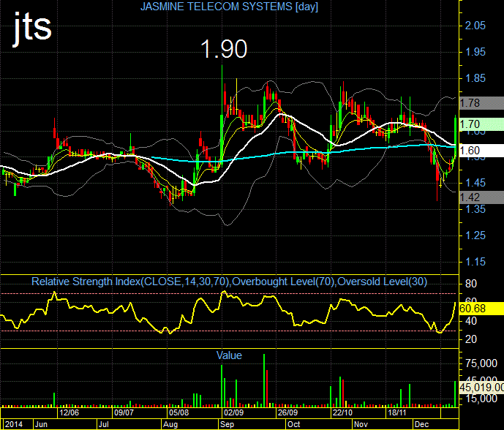Click the Nov month label
The height and width of the screenshot is (430, 504).
361,425
